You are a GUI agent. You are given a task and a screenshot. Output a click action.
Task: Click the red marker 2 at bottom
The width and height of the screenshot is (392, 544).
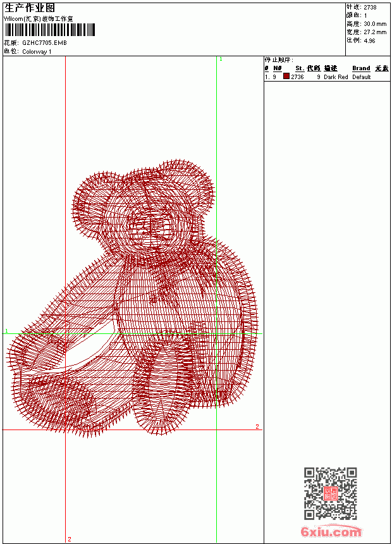tap(70, 539)
